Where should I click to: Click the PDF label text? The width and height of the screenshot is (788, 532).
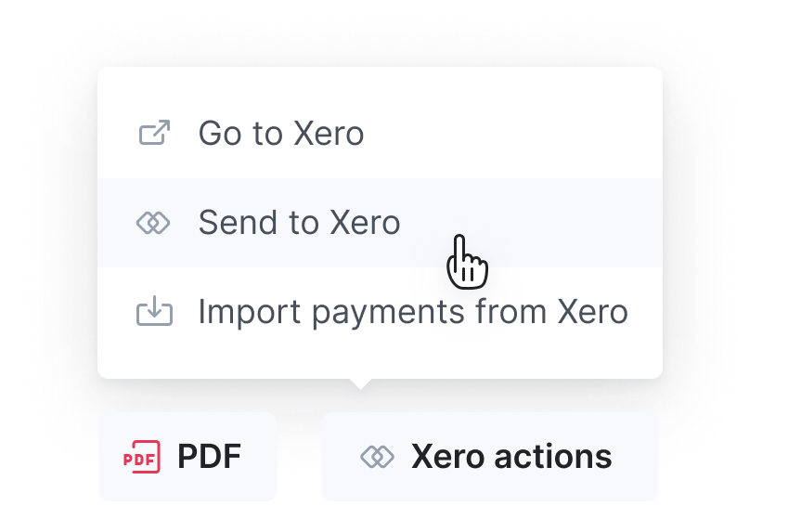point(209,457)
